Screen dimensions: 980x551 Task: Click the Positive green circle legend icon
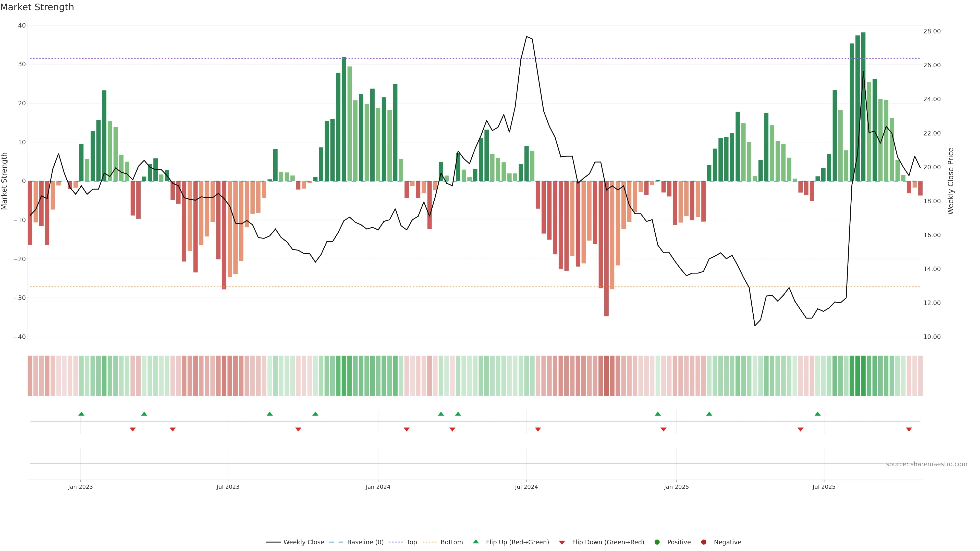[x=657, y=542]
